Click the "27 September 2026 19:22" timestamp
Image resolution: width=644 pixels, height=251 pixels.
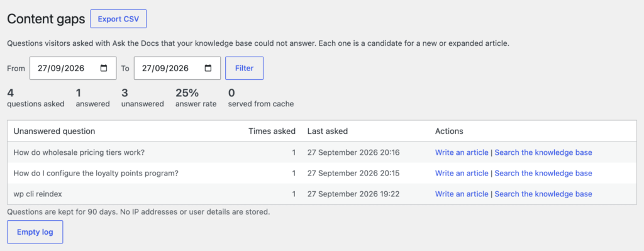pos(353,194)
